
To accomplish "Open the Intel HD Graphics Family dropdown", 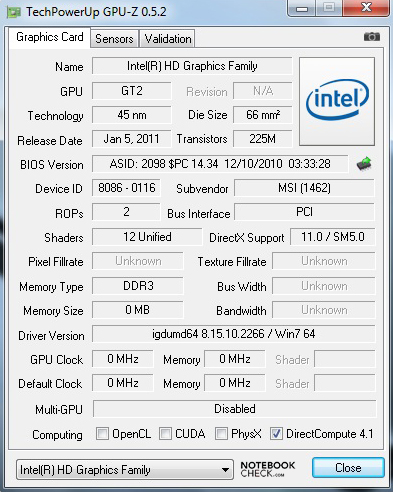I will click(125, 470).
